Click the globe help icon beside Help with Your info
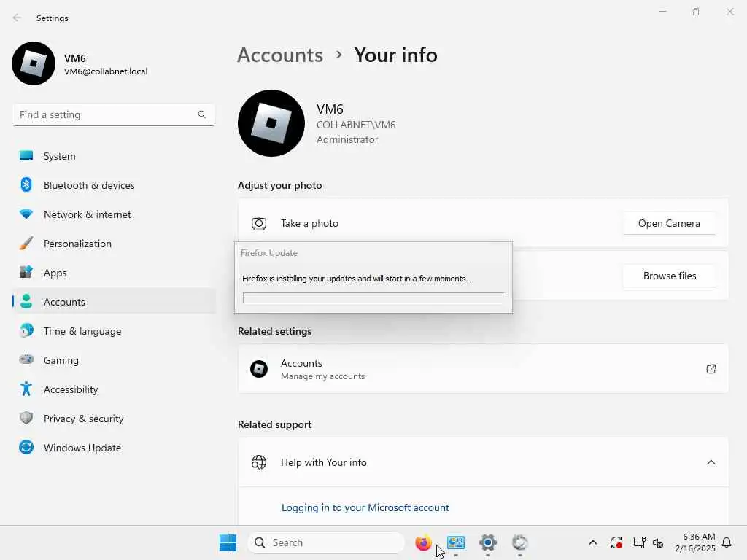Image resolution: width=747 pixels, height=560 pixels. [x=259, y=462]
